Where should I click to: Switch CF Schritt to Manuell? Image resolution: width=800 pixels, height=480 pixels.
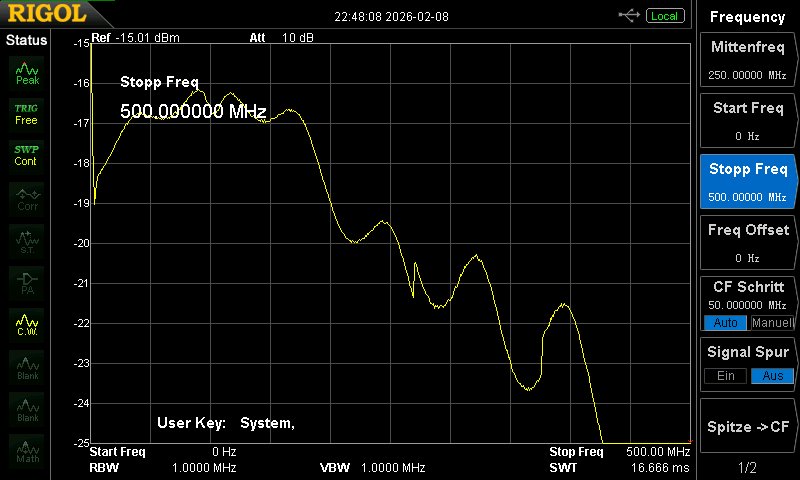[771, 323]
